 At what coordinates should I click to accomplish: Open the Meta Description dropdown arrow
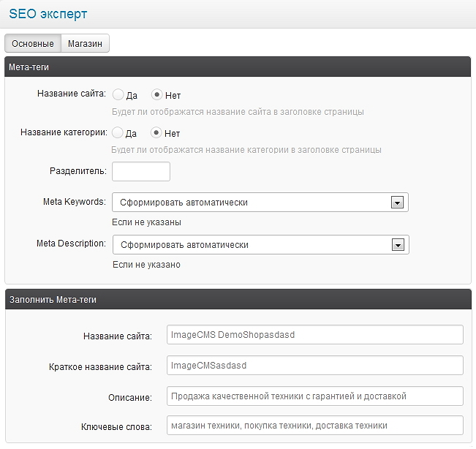tap(398, 245)
